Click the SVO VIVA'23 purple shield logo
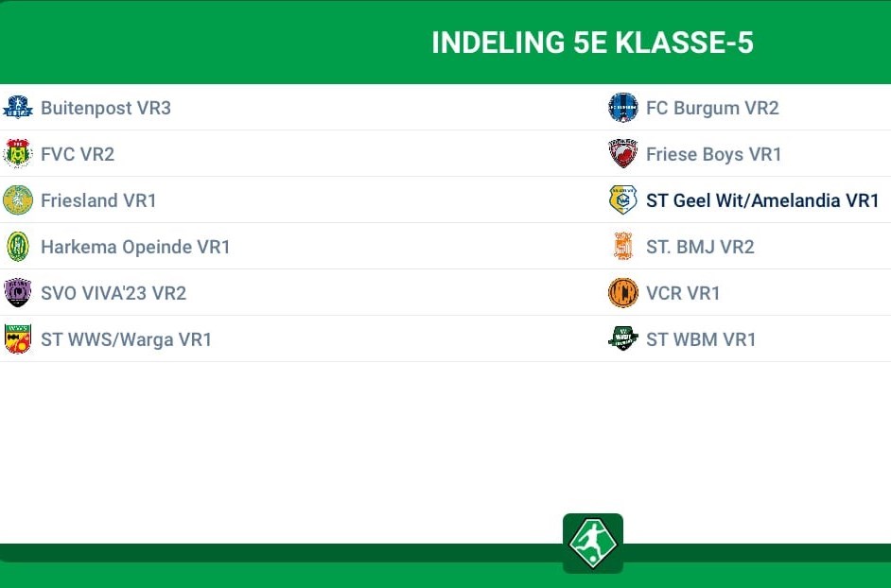Viewport: 891px width, 588px height. tap(18, 292)
